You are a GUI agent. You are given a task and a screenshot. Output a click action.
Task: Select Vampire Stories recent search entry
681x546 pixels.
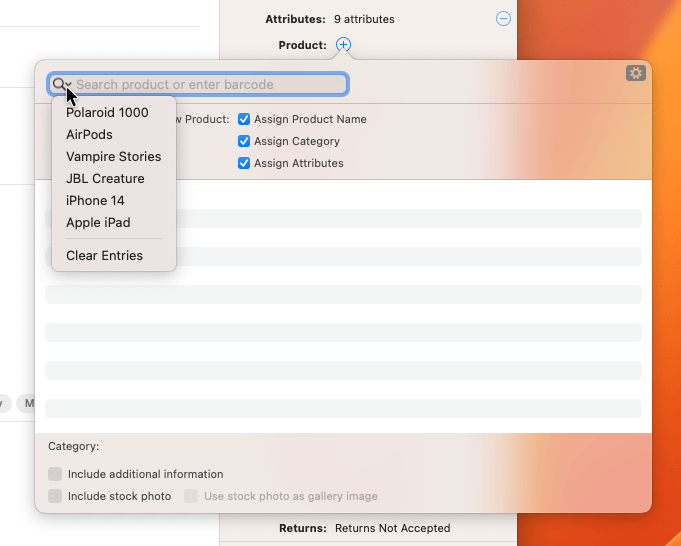click(114, 156)
